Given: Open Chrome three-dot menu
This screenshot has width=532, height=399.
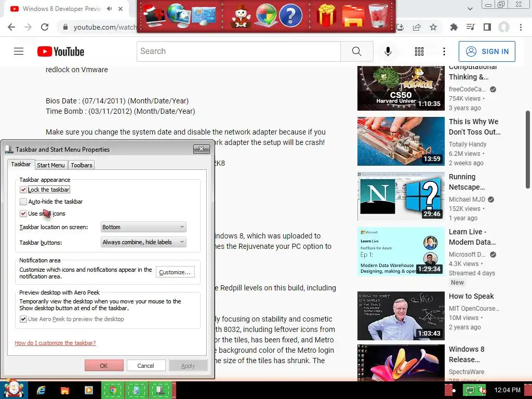Looking at the screenshot, I should click(521, 27).
